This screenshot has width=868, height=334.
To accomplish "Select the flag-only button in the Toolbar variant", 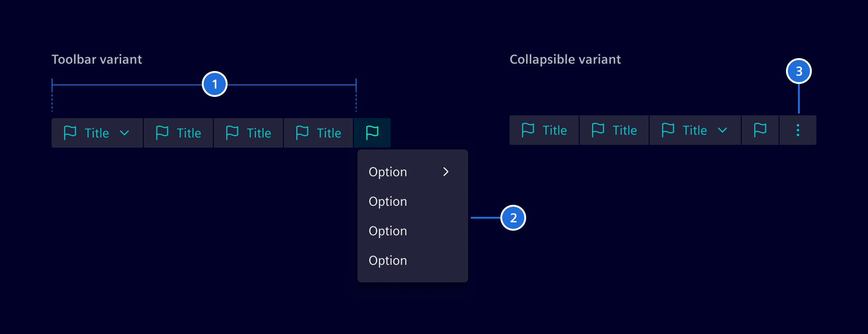I will (372, 133).
